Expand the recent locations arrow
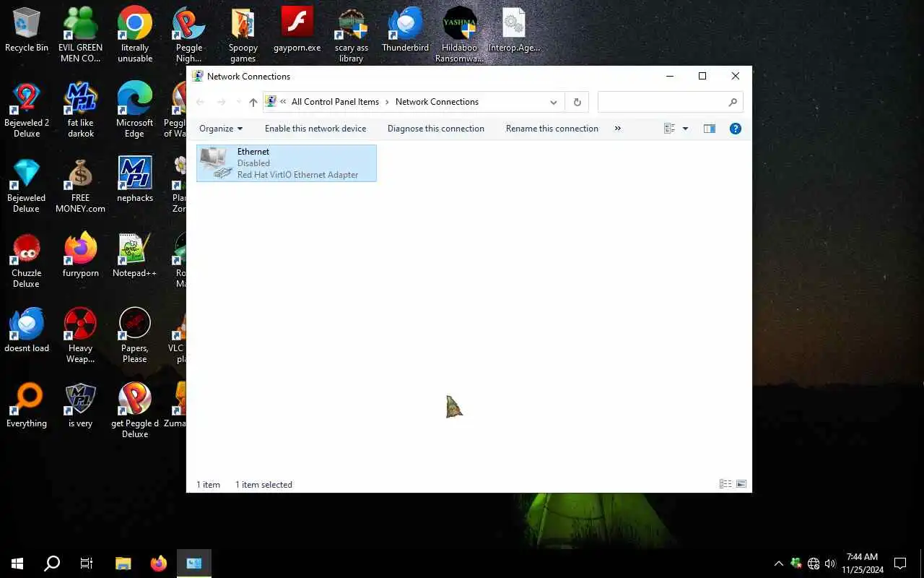Viewport: 924px width, 578px height. click(x=239, y=103)
